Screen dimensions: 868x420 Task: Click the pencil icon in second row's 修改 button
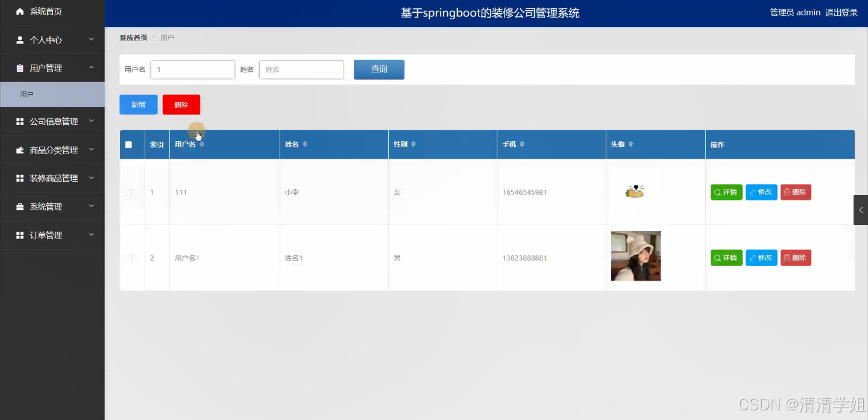point(753,258)
